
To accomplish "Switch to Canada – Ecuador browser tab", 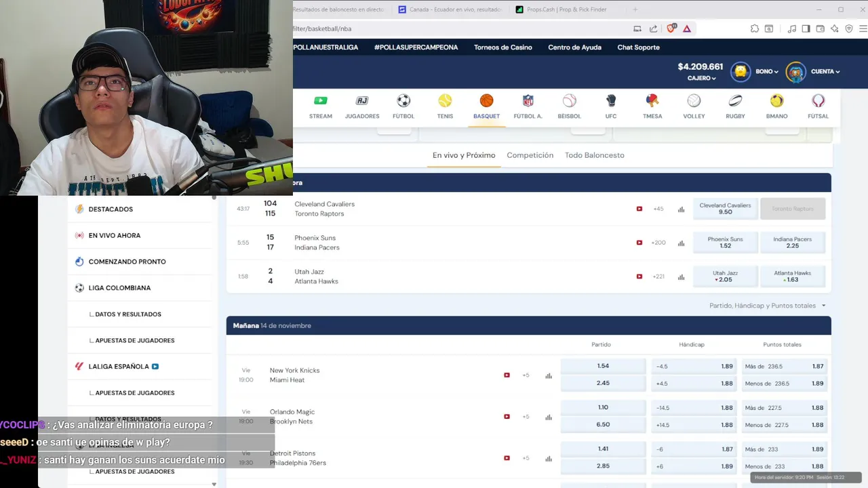I will pos(450,9).
